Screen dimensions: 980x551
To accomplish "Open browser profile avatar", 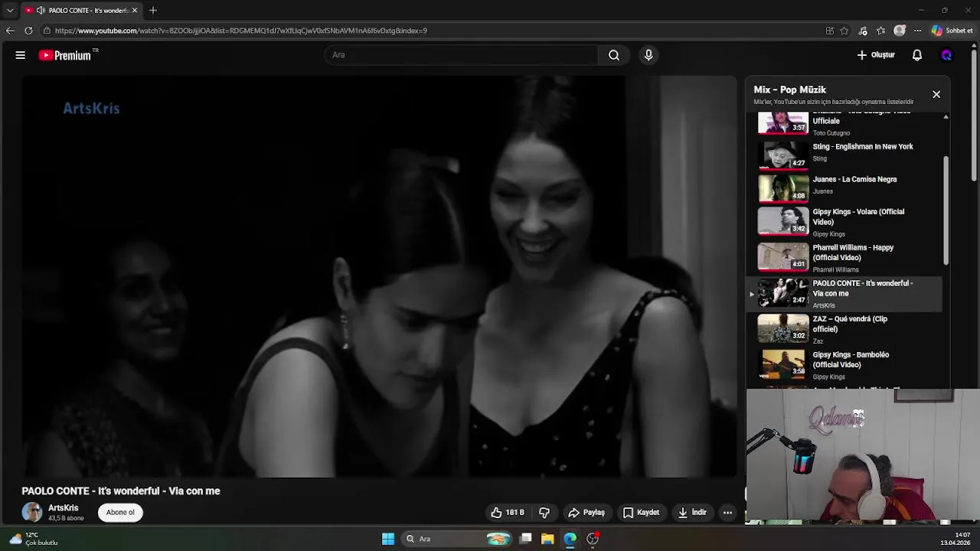I will point(900,31).
